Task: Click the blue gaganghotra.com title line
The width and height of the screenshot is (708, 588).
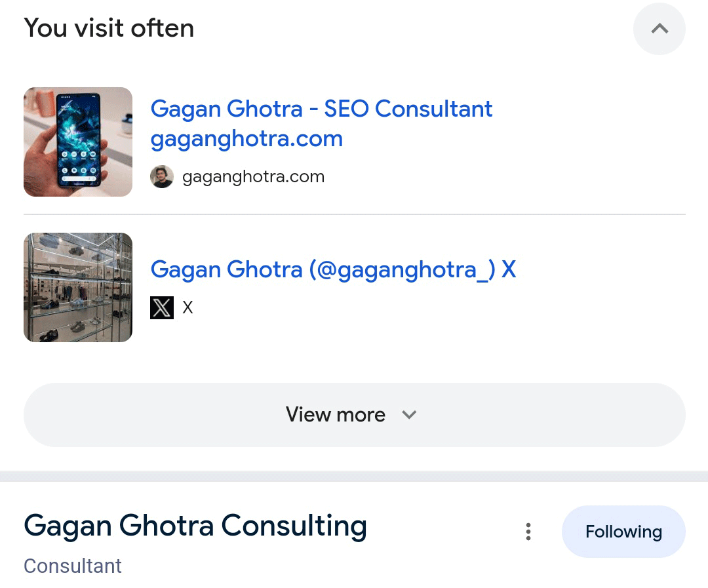Action: 246,138
